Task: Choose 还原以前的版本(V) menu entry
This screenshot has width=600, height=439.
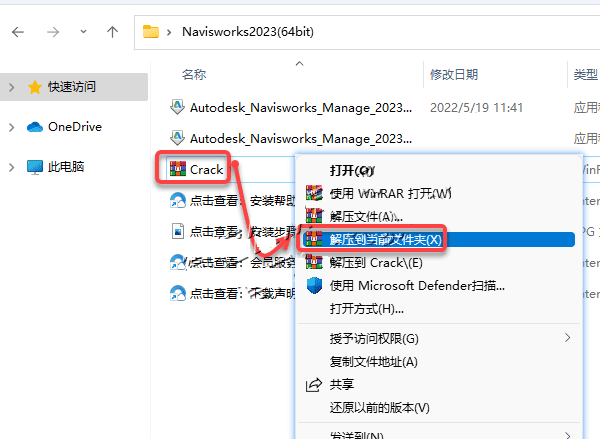Action: click(380, 407)
